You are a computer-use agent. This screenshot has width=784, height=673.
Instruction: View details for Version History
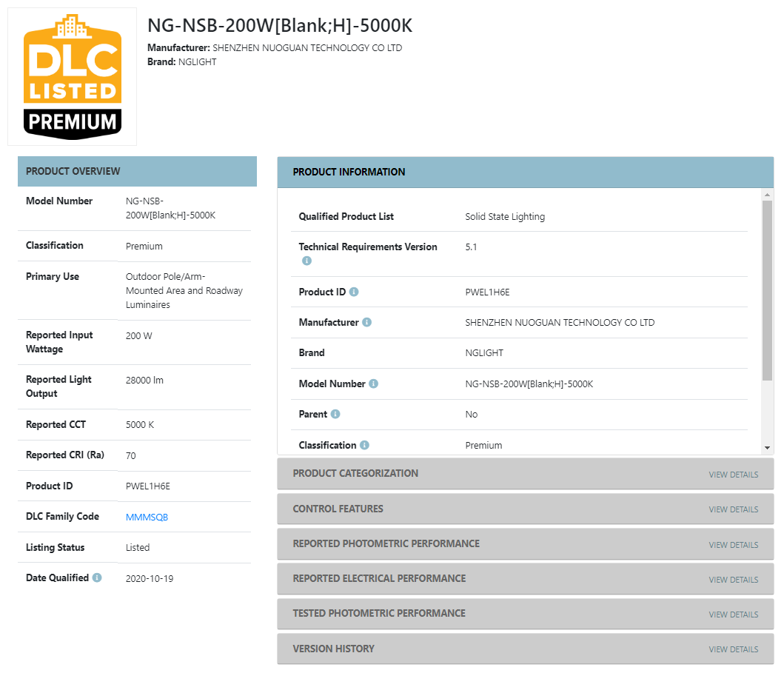[733, 649]
